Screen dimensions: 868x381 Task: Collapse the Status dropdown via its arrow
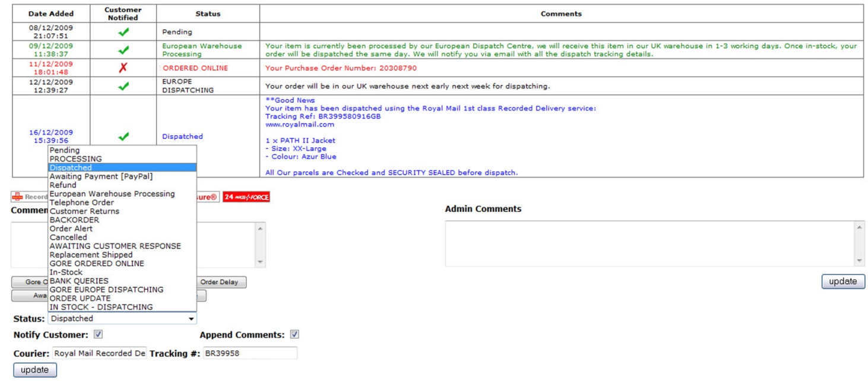point(191,319)
